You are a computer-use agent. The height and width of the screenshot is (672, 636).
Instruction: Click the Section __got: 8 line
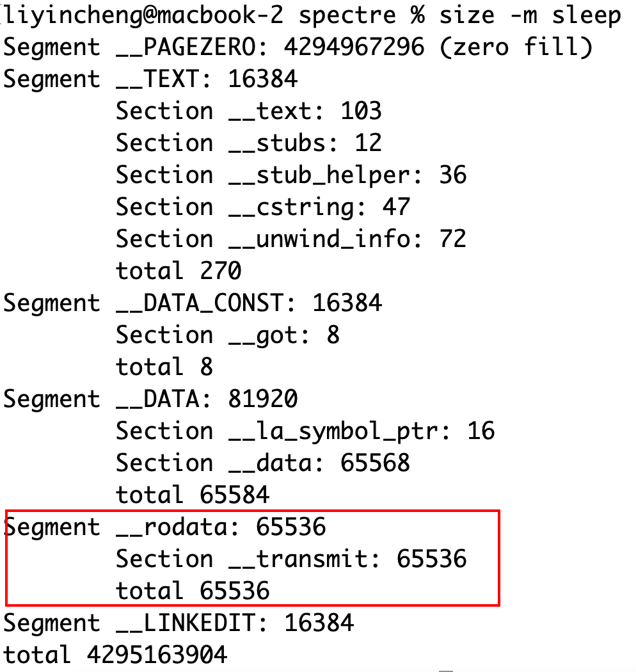pyautogui.click(x=228, y=335)
